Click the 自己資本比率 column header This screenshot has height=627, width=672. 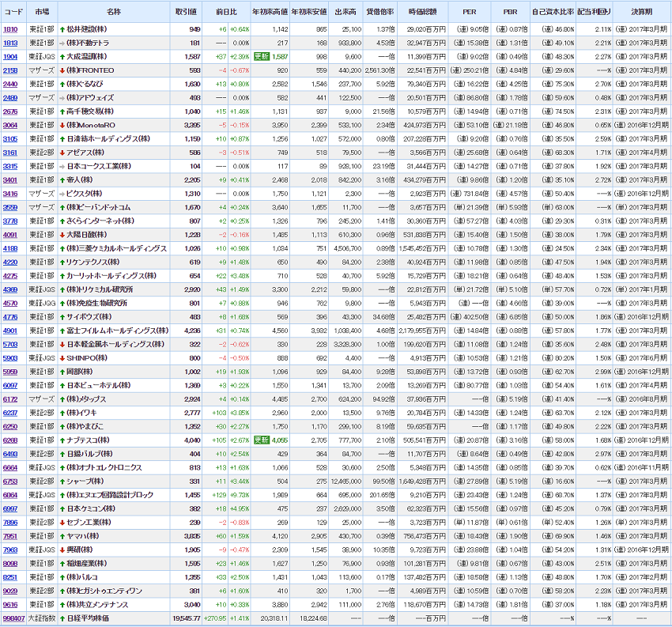(553, 12)
